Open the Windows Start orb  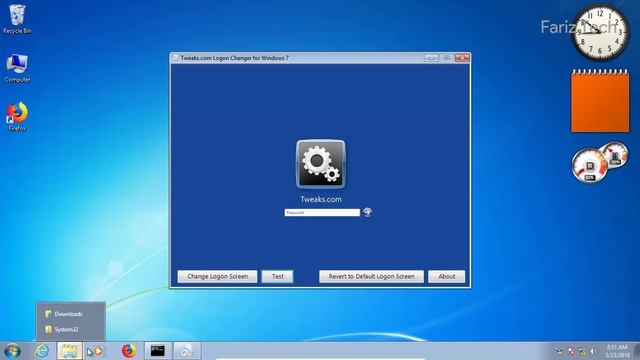12,351
